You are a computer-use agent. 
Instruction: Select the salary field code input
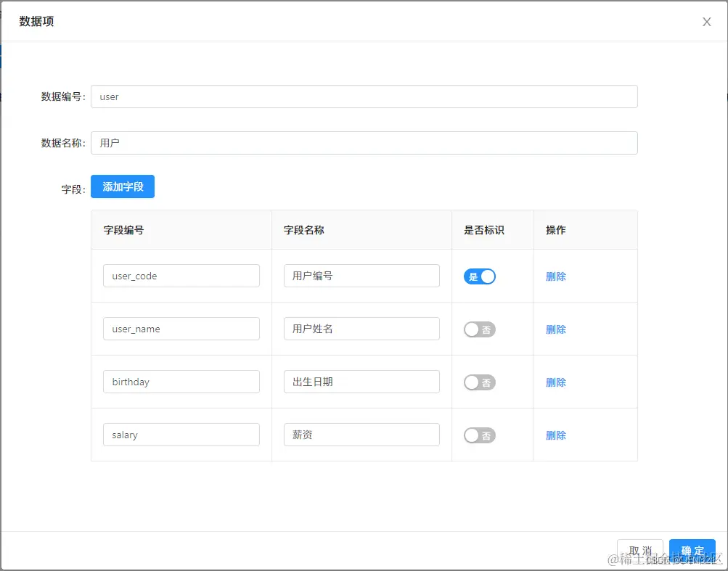tap(181, 435)
